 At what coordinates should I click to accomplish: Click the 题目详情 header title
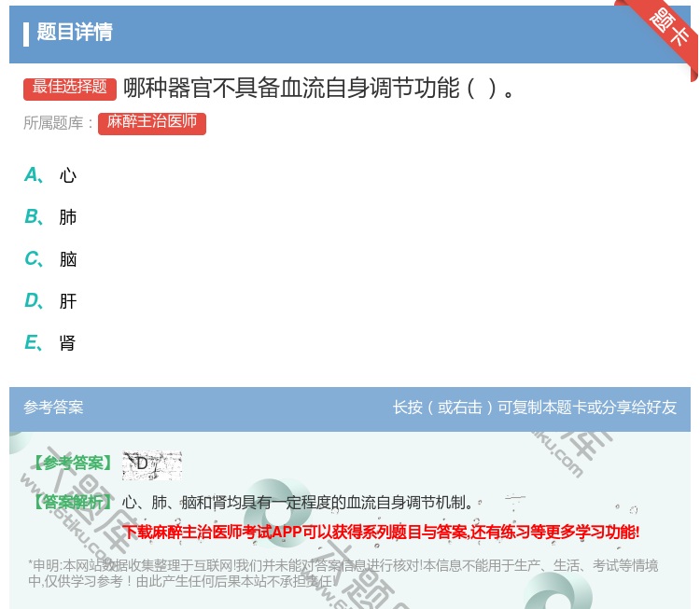75,33
